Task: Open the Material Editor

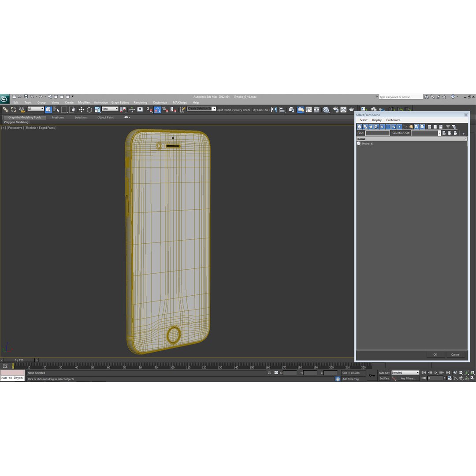Action: pyautogui.click(x=326, y=110)
